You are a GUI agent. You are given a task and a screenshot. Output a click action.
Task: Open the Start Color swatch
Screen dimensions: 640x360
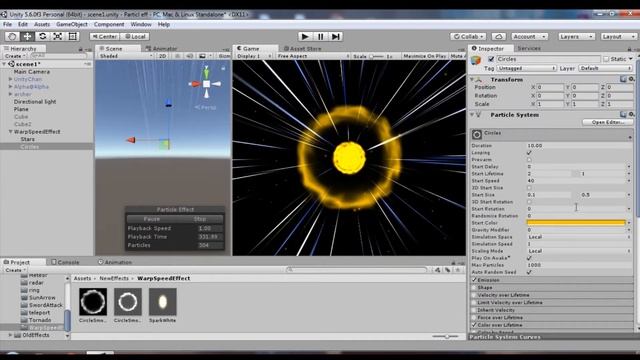(576, 223)
